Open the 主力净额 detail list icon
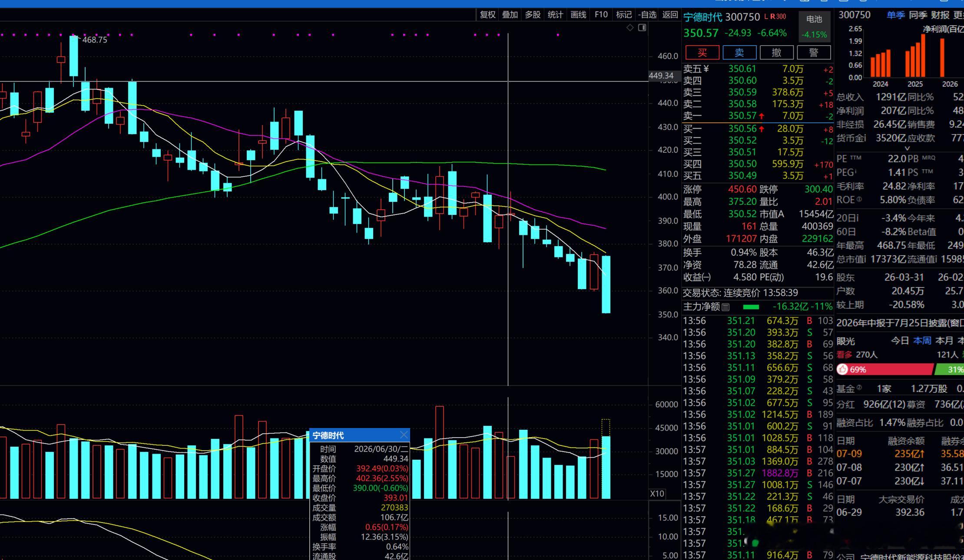Image resolution: width=964 pixels, height=560 pixels. [725, 307]
